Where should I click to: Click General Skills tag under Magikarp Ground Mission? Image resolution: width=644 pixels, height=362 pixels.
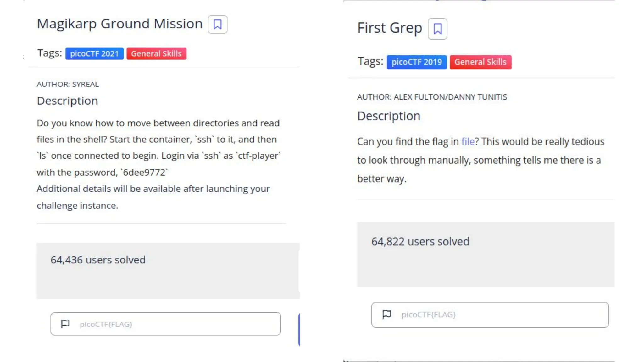point(156,54)
